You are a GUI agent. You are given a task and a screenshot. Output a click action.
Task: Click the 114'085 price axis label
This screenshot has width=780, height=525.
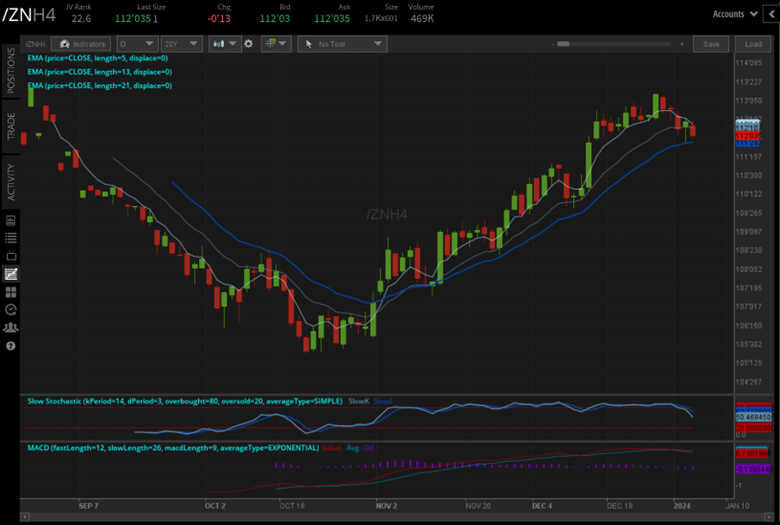tap(749, 63)
